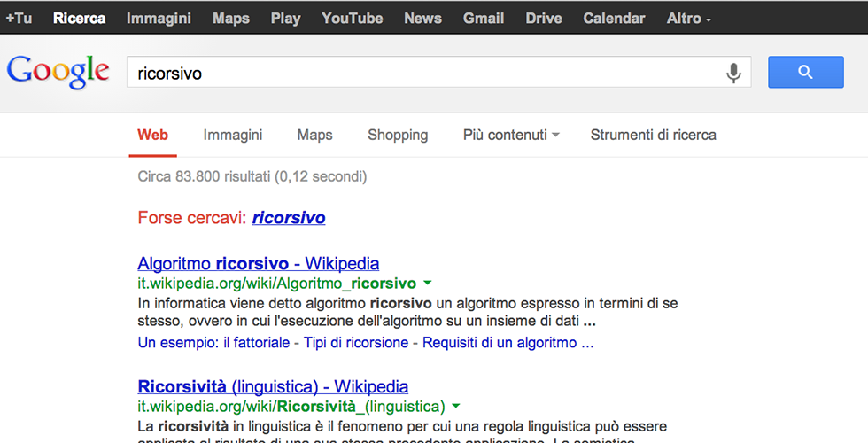Switch to the Immagini search tab
Viewport: 868px width, 443px height.
pos(233,135)
